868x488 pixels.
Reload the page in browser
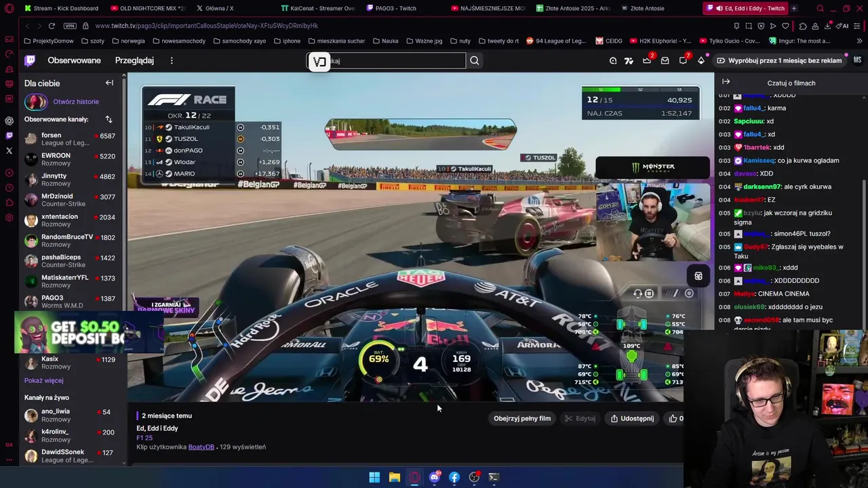(x=52, y=26)
